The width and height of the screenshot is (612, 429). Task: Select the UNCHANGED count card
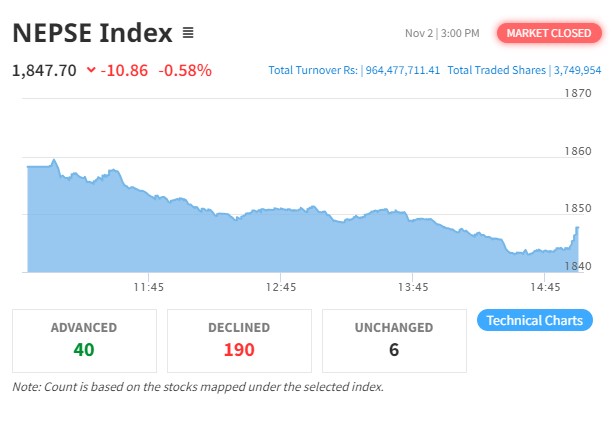pos(394,340)
